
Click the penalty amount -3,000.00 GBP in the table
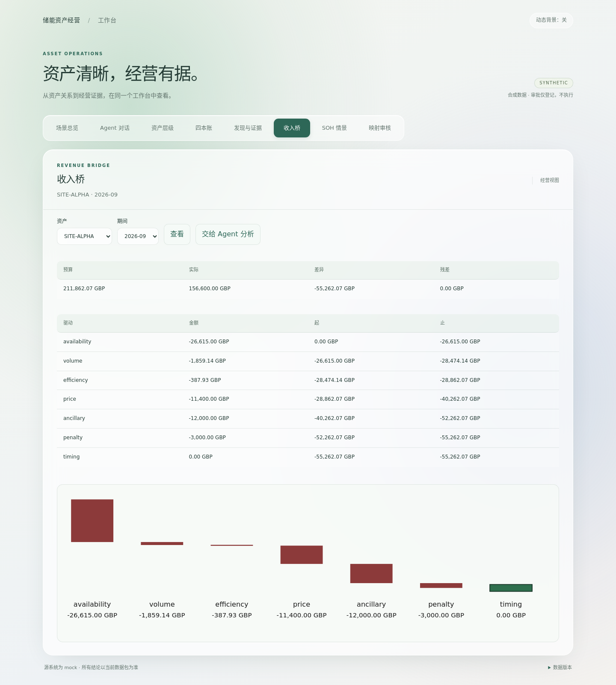[207, 438]
